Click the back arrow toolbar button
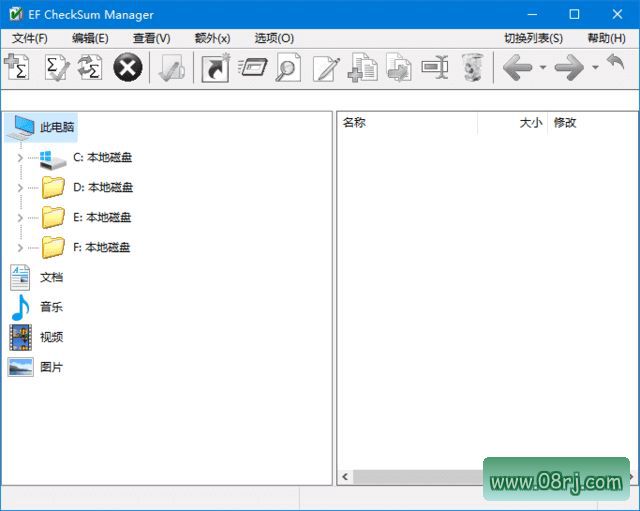 (x=517, y=68)
